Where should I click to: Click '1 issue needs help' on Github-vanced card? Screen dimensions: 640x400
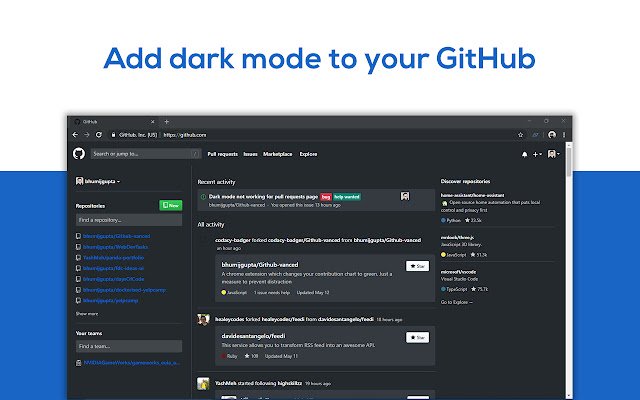pyautogui.click(x=271, y=293)
